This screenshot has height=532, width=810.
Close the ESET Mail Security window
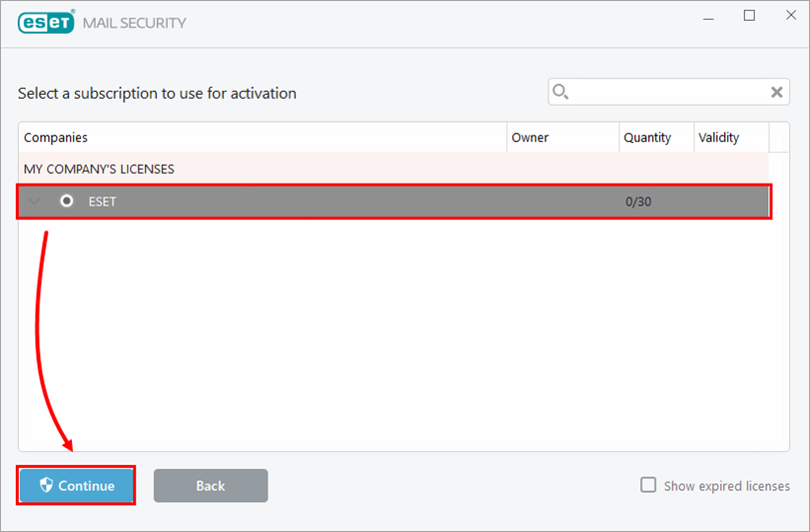click(791, 16)
